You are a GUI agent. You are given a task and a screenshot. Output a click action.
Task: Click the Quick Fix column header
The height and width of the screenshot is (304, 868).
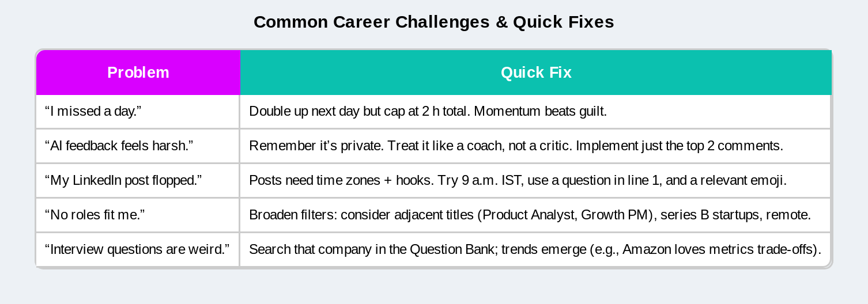coord(536,73)
